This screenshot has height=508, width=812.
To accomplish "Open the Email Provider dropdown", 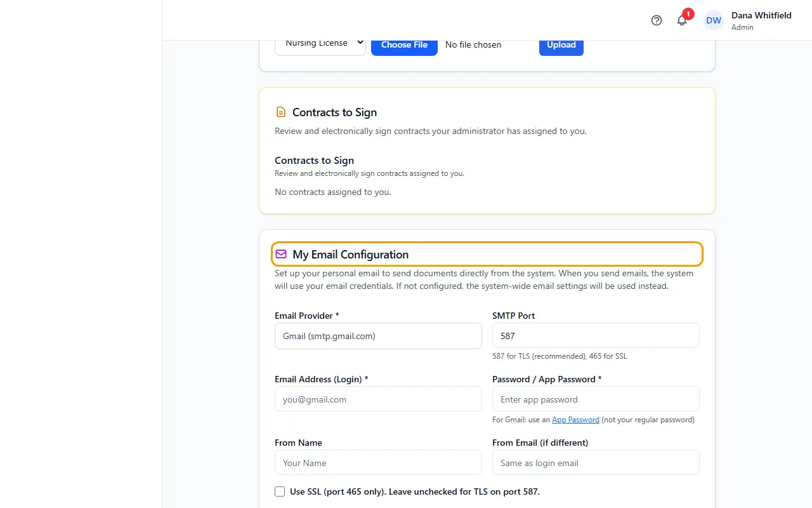I will click(378, 336).
